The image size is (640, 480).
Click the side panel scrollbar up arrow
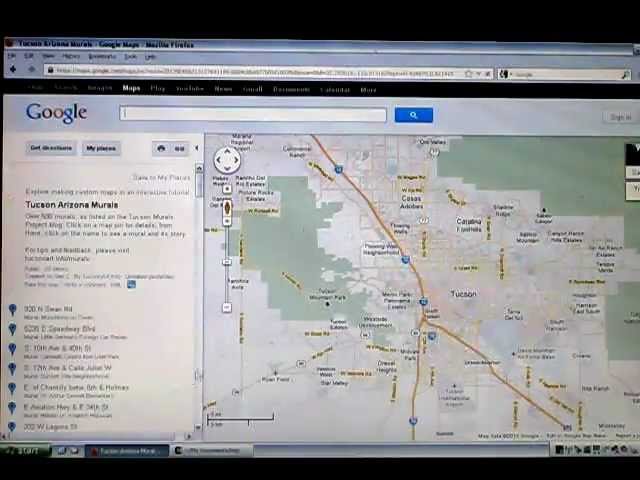(x=199, y=168)
